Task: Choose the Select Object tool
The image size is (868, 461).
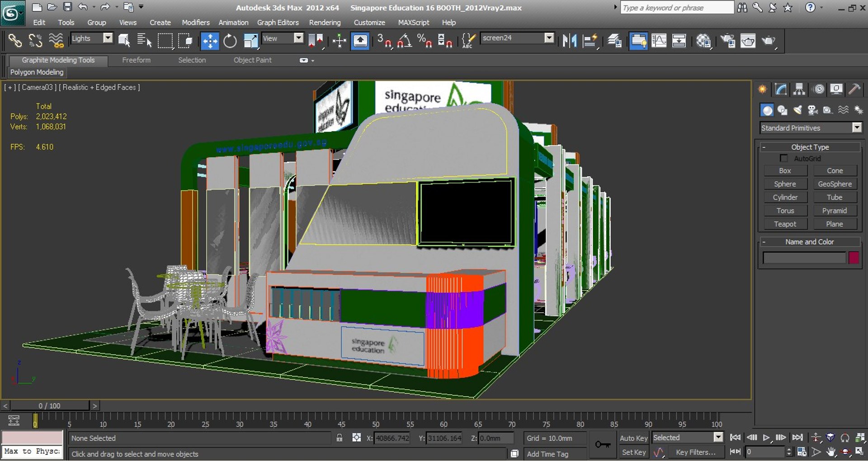Action: click(x=124, y=41)
